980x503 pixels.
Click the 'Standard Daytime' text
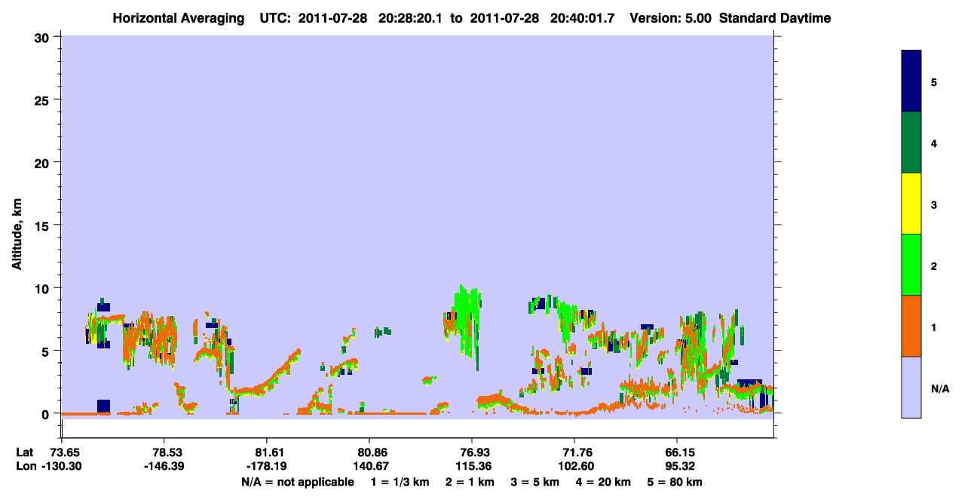[775, 17]
